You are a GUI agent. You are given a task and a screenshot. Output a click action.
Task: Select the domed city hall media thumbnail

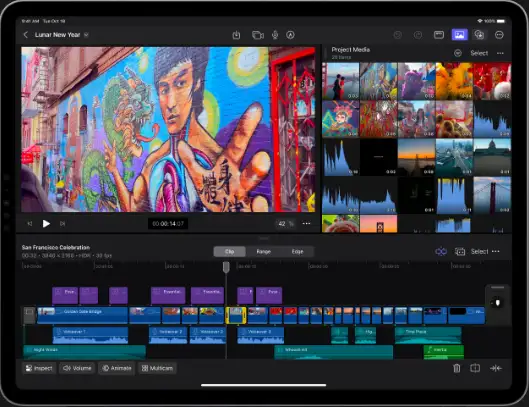pyautogui.click(x=492, y=157)
